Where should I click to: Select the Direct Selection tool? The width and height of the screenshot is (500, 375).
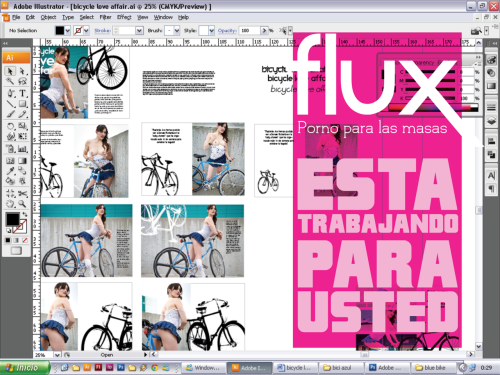pyautogui.click(x=22, y=71)
